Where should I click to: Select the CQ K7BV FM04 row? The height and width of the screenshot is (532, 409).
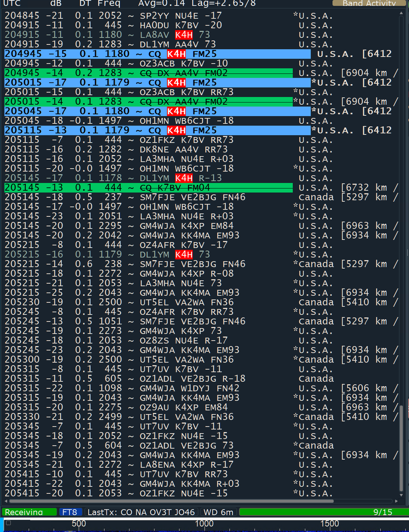click(149, 188)
